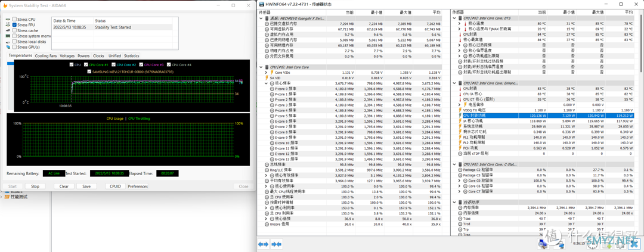
Task: Click the Stress local disks drive icon
Action: click(8, 42)
